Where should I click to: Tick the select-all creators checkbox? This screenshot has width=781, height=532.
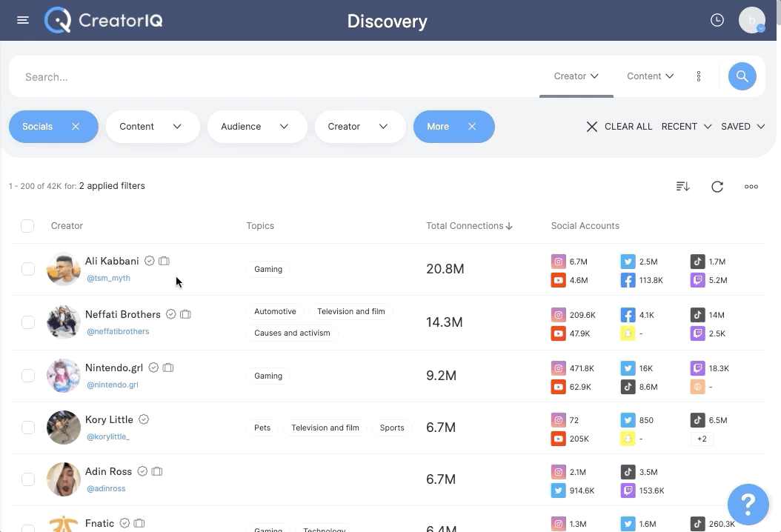(27, 226)
